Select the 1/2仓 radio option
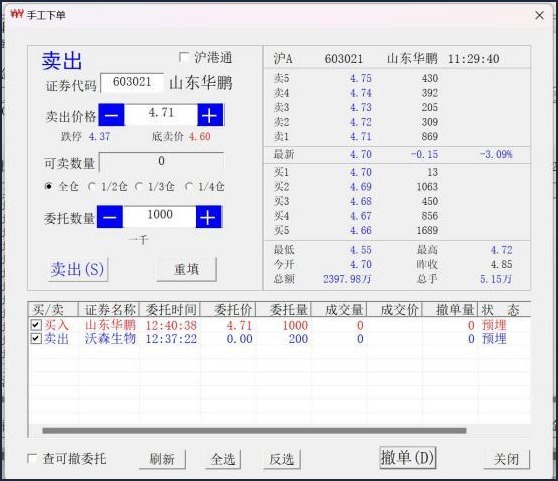Image resolution: width=558 pixels, height=481 pixels. [x=92, y=186]
